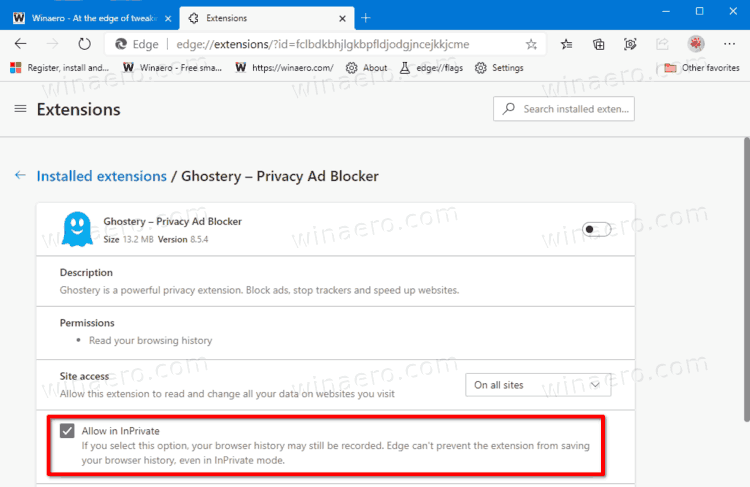Open the Extensions hamburger menu
This screenshot has height=487, width=750.
coord(21,109)
